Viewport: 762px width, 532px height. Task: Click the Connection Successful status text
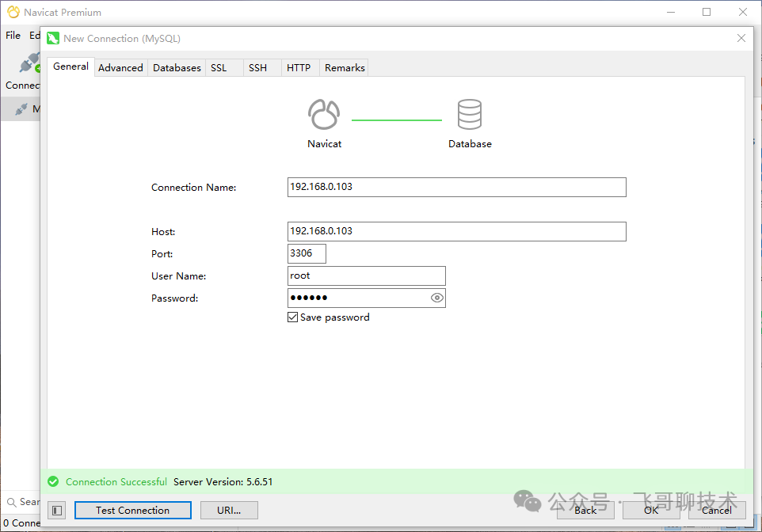(x=116, y=481)
